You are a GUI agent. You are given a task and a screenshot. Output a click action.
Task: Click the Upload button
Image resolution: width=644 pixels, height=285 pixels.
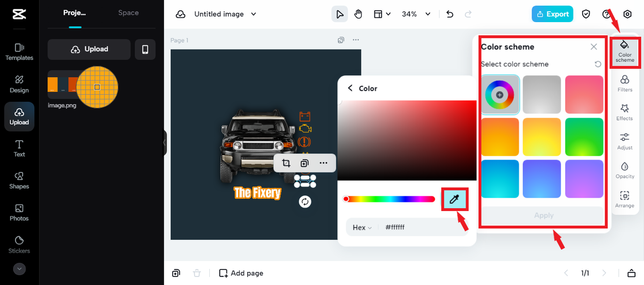pyautogui.click(x=89, y=49)
